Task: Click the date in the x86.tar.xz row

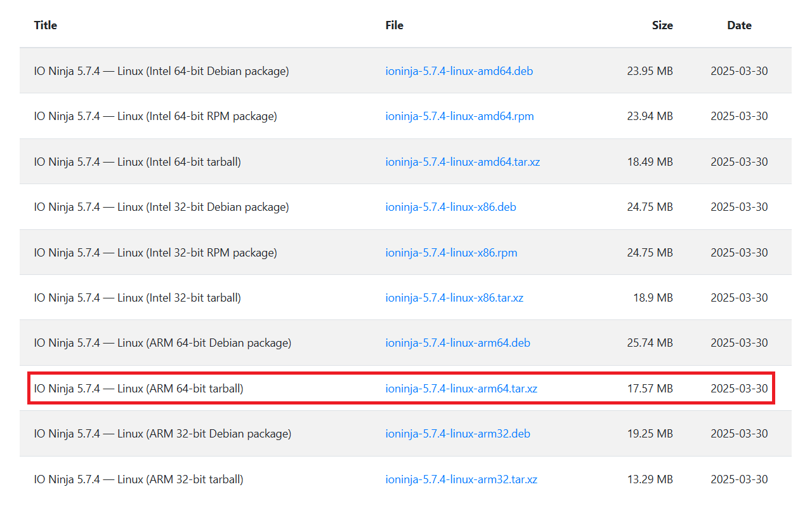Action: [739, 298]
